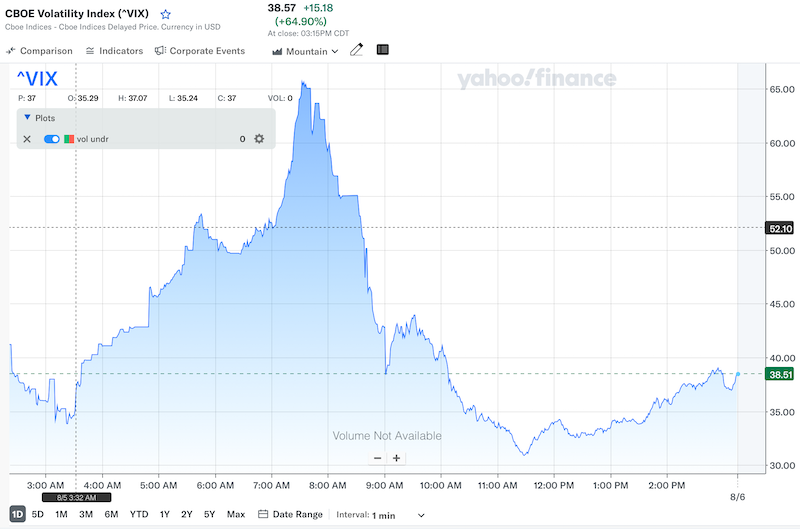Select the 1D time range
Image resolution: width=800 pixels, height=529 pixels.
(x=17, y=514)
